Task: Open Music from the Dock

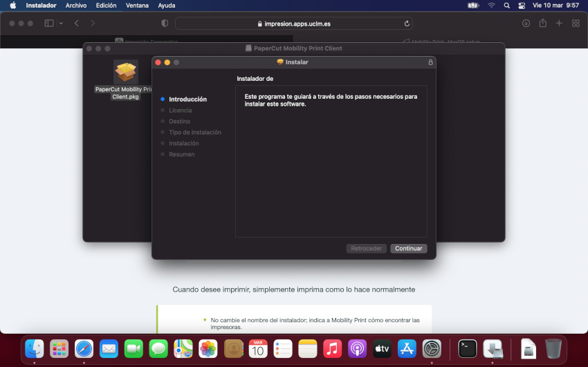Action: [332, 348]
